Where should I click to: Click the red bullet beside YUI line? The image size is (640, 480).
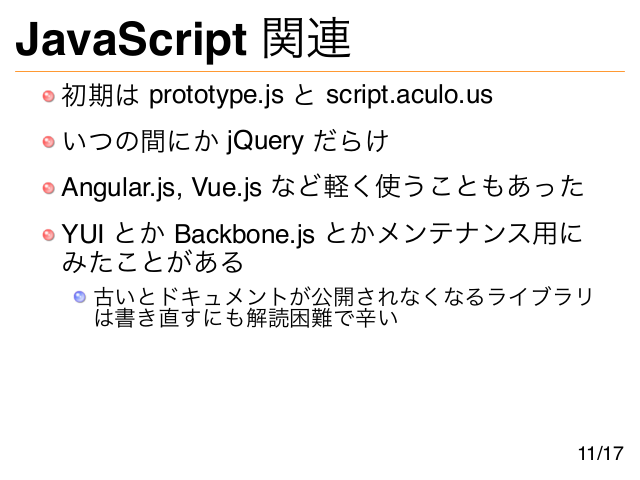(49, 235)
